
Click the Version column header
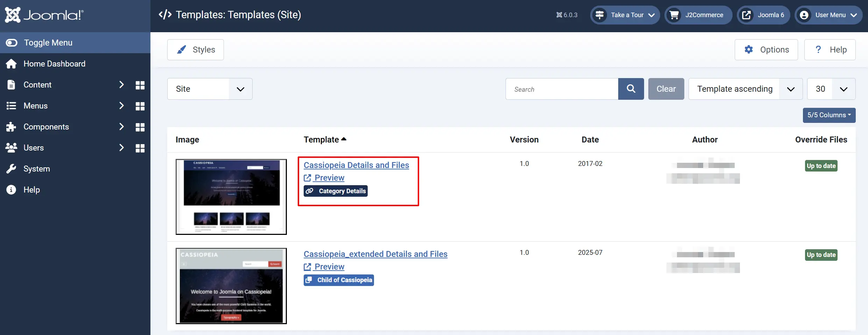[x=524, y=140]
